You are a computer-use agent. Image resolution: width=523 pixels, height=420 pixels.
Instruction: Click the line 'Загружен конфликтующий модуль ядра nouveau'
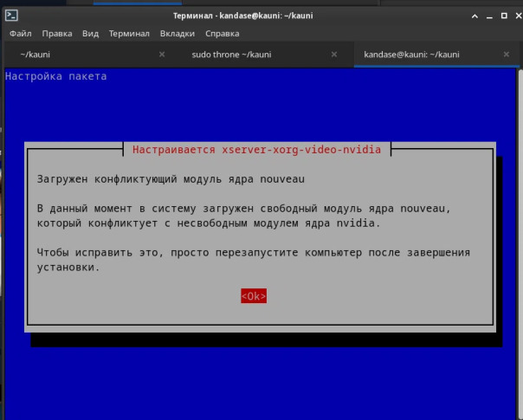click(x=171, y=179)
